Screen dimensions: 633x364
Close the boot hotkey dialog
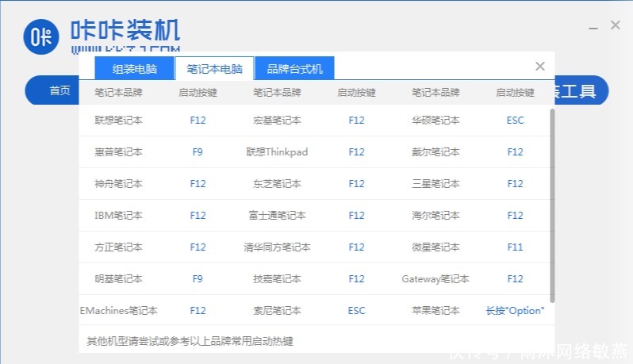[x=539, y=66]
